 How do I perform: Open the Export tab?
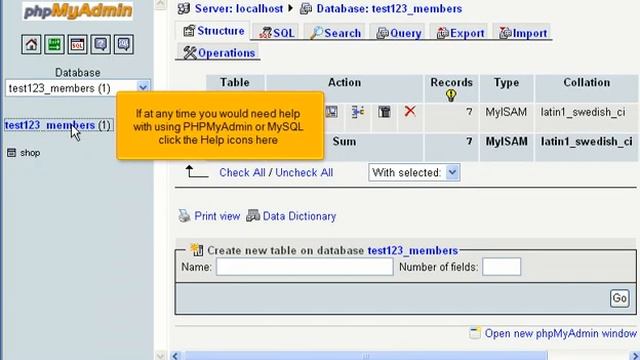[x=460, y=33]
